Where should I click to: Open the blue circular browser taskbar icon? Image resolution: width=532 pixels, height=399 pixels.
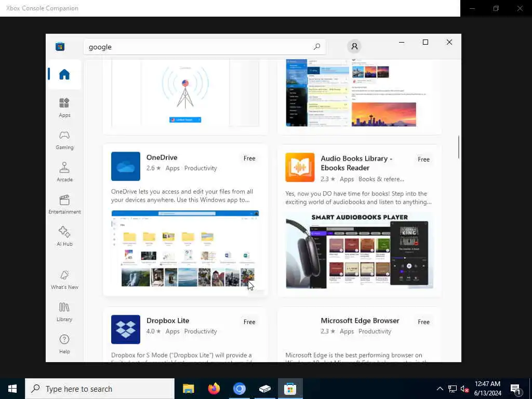click(239, 389)
